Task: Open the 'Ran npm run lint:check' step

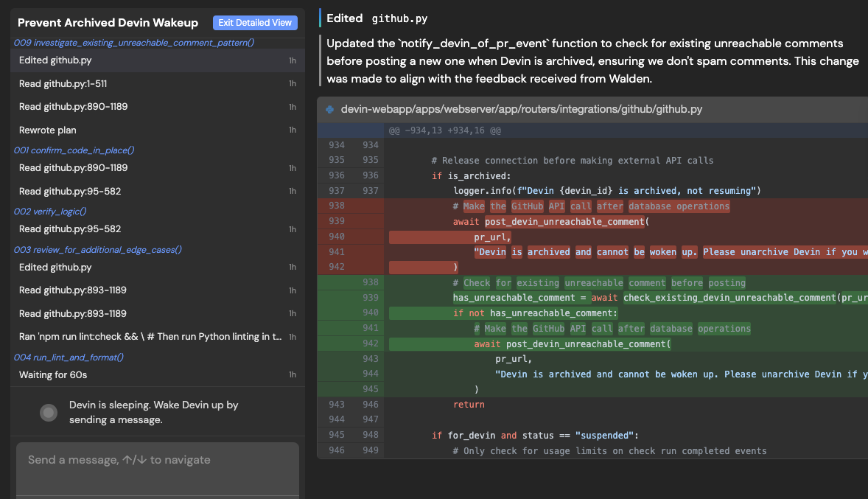Action: (158, 337)
